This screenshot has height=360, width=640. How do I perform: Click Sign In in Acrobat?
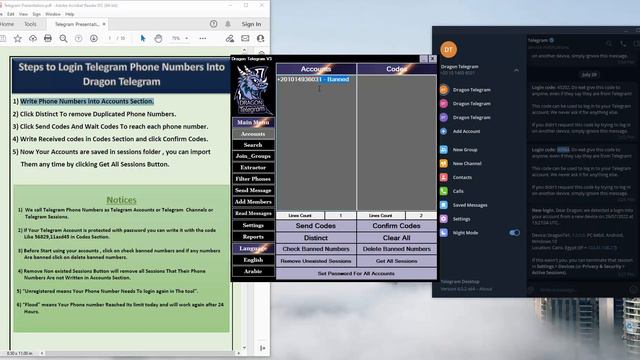251,24
